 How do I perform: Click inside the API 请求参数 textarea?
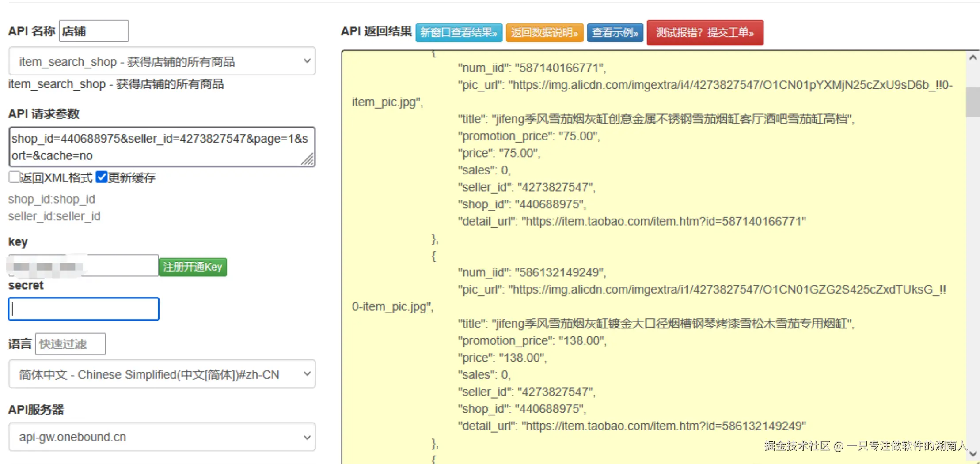coord(162,147)
